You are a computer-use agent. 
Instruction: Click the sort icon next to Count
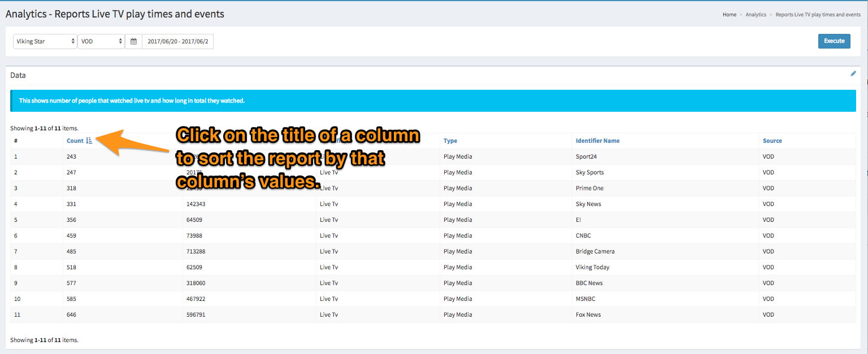[x=89, y=141]
